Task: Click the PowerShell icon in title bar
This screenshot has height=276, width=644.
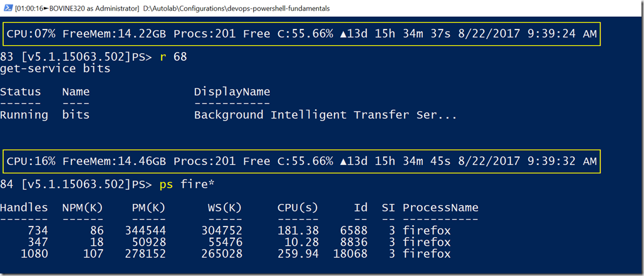Action: (8, 8)
